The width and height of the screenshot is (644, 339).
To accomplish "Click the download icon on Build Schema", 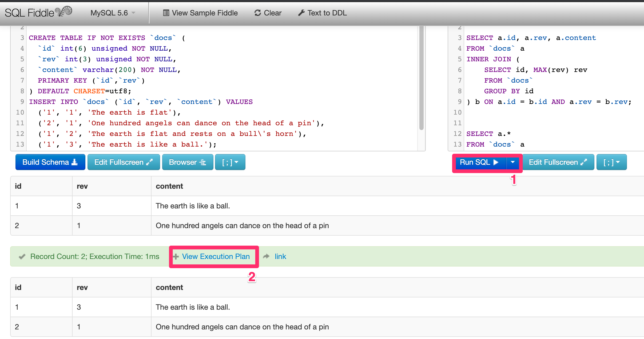I will pyautogui.click(x=75, y=162).
